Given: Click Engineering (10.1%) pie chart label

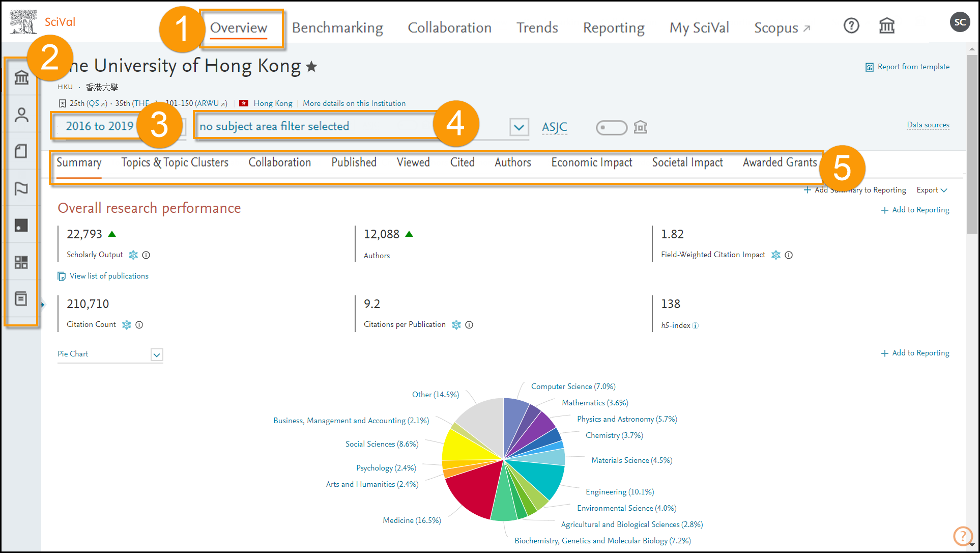Looking at the screenshot, I should click(620, 492).
